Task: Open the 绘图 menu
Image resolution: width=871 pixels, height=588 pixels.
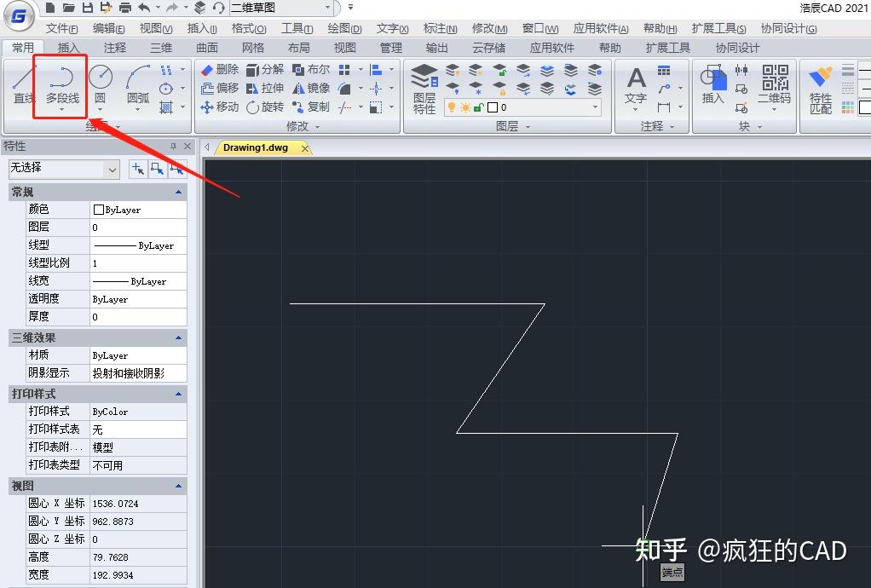Action: point(344,28)
